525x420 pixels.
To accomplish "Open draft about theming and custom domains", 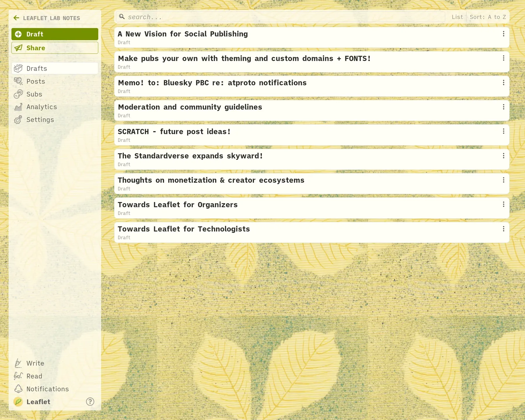I will click(312, 62).
